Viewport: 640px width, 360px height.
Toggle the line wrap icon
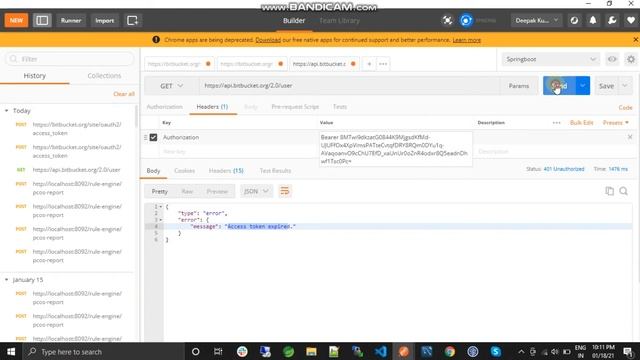285,191
